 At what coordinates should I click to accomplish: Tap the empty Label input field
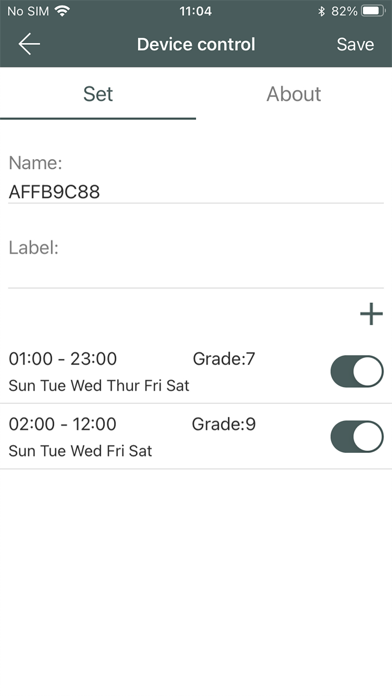(x=196, y=273)
